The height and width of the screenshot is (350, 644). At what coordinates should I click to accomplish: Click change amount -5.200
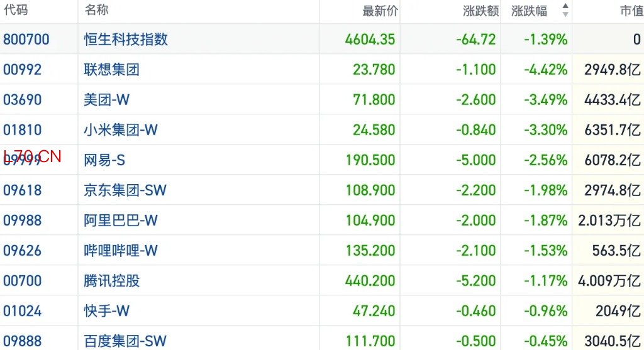tap(476, 281)
